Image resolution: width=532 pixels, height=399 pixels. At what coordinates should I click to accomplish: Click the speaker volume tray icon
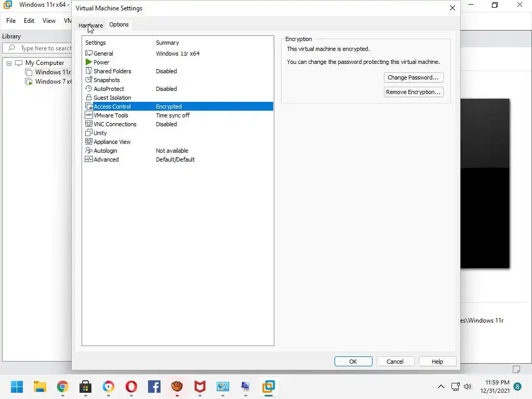tap(468, 387)
